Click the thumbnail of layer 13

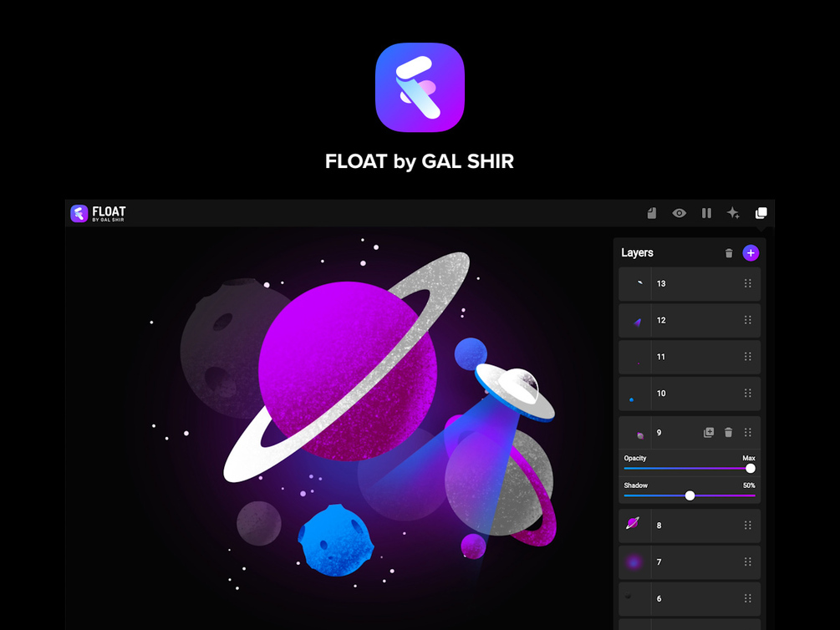[x=639, y=283]
